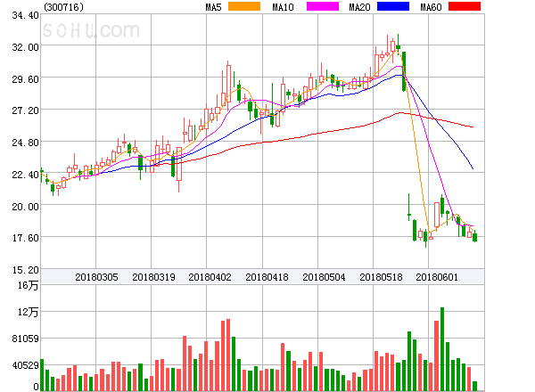Screen dimensions: 535x392
Task: Click the 27.20 price axis label
Action: click(x=25, y=110)
